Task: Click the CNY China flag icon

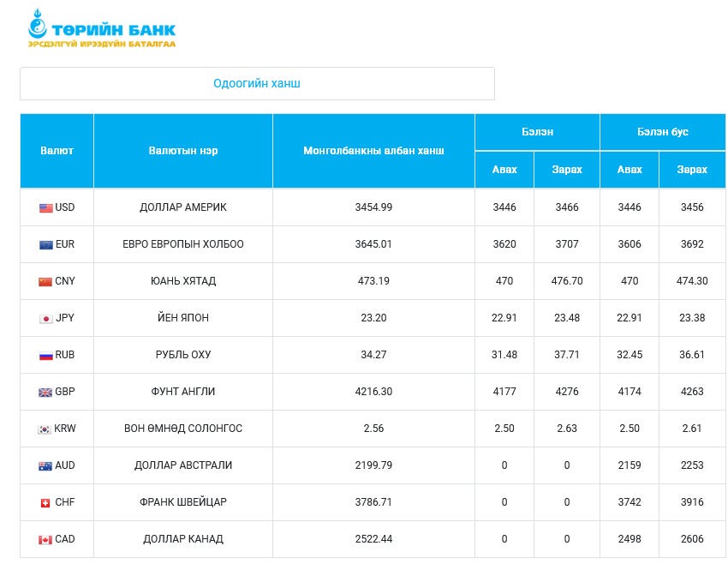Action: pyautogui.click(x=45, y=281)
